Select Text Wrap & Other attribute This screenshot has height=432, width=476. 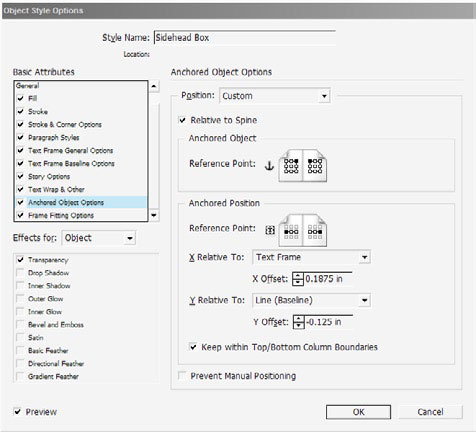pyautogui.click(x=81, y=189)
